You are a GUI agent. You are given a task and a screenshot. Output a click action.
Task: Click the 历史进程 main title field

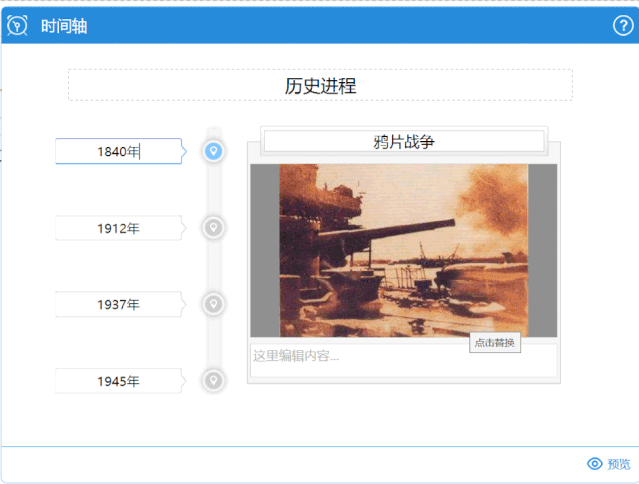tap(320, 86)
